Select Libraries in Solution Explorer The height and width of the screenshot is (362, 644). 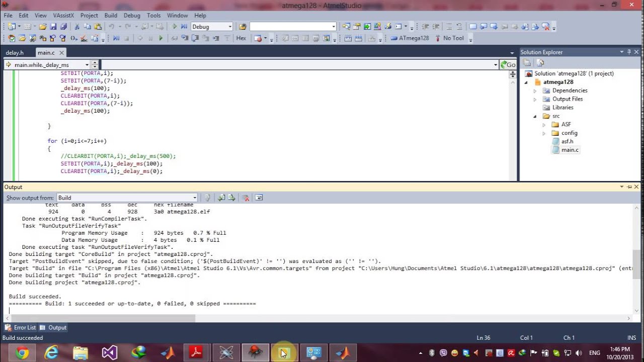(562, 108)
